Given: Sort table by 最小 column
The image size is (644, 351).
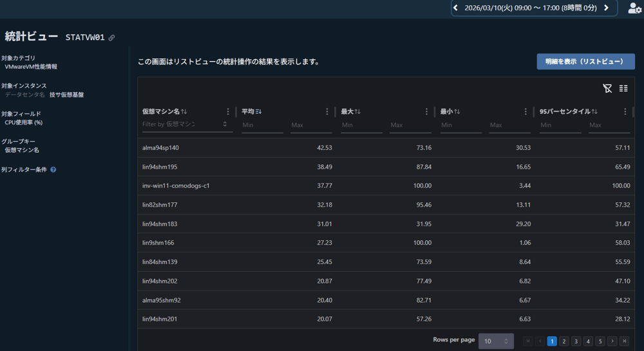Looking at the screenshot, I should pos(457,111).
